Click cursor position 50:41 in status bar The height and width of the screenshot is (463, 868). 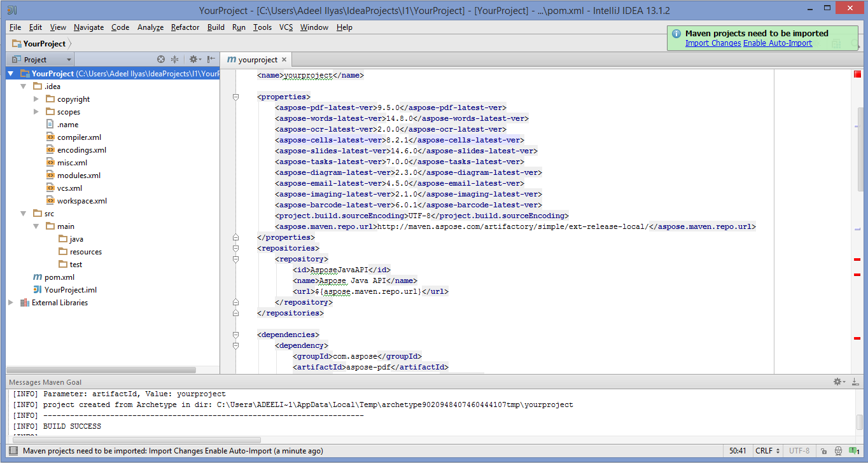click(x=738, y=451)
